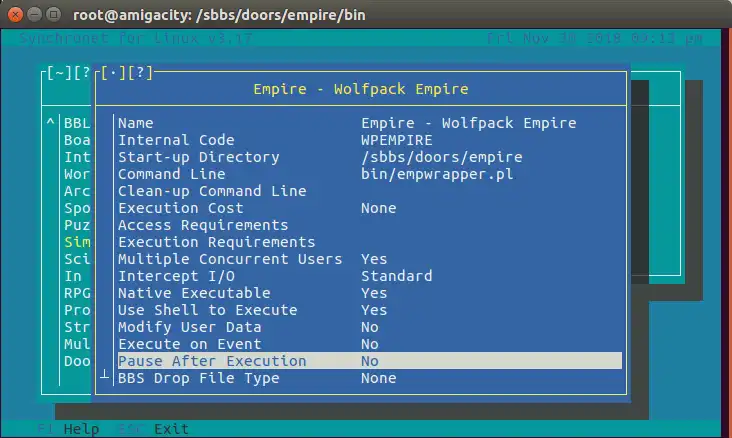
Task: Click the bin/empwrapper.pl command value
Action: [x=437, y=174]
